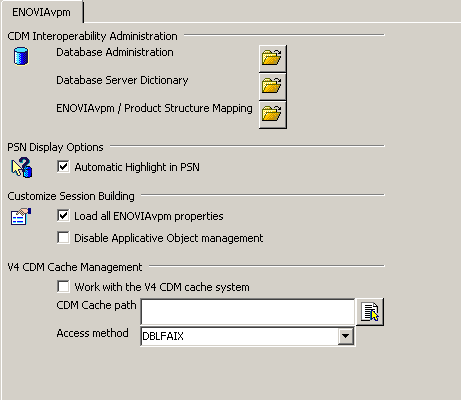461x400 pixels.
Task: Focus the CDM Cache path text field
Action: click(248, 312)
